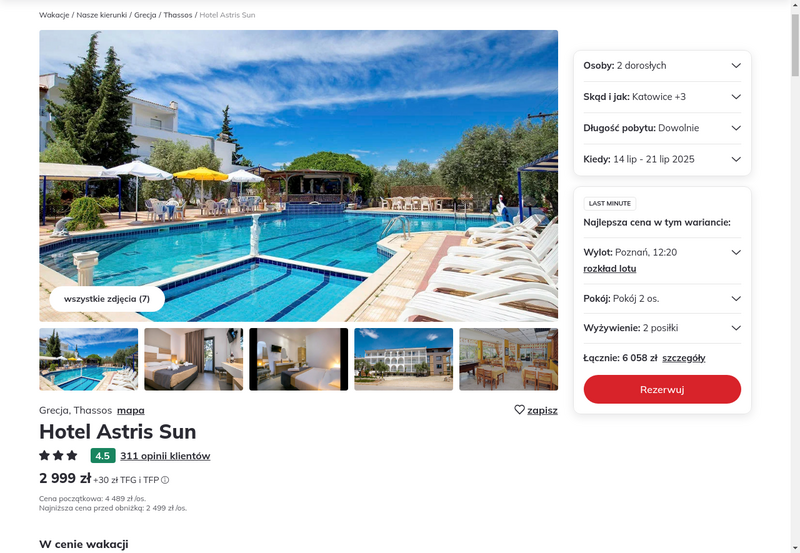Click the vertical page scrollbar

795,276
